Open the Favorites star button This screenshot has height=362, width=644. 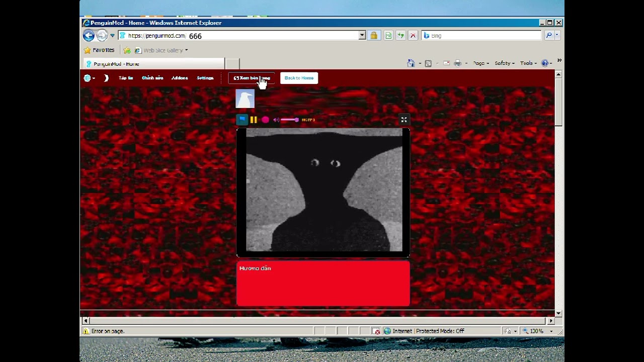point(99,50)
